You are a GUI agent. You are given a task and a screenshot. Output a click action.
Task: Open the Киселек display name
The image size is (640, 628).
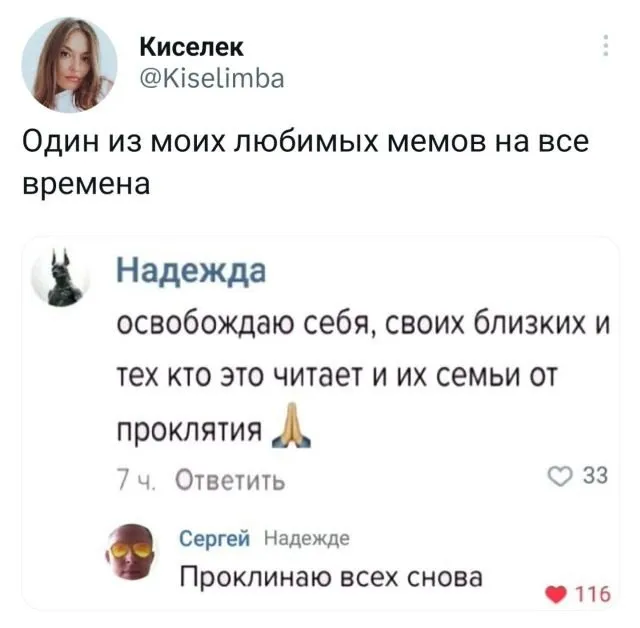[191, 47]
